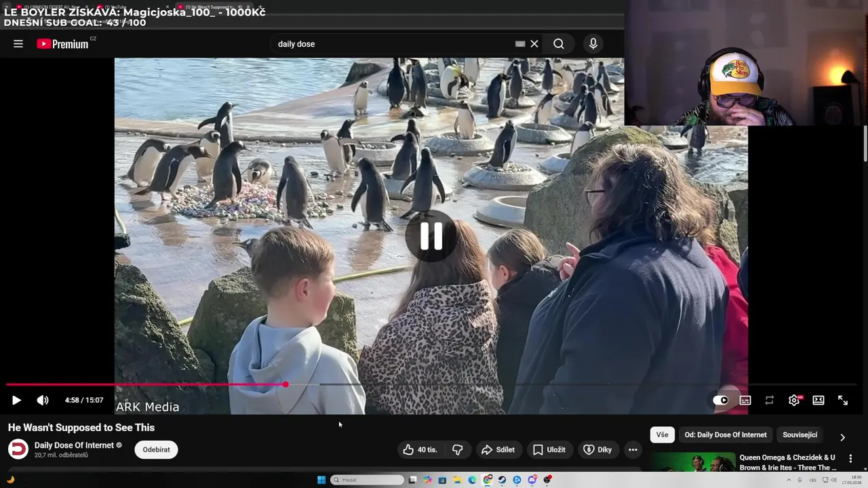Seek on the unplayed part of progress bar
868x488 pixels.
point(570,385)
